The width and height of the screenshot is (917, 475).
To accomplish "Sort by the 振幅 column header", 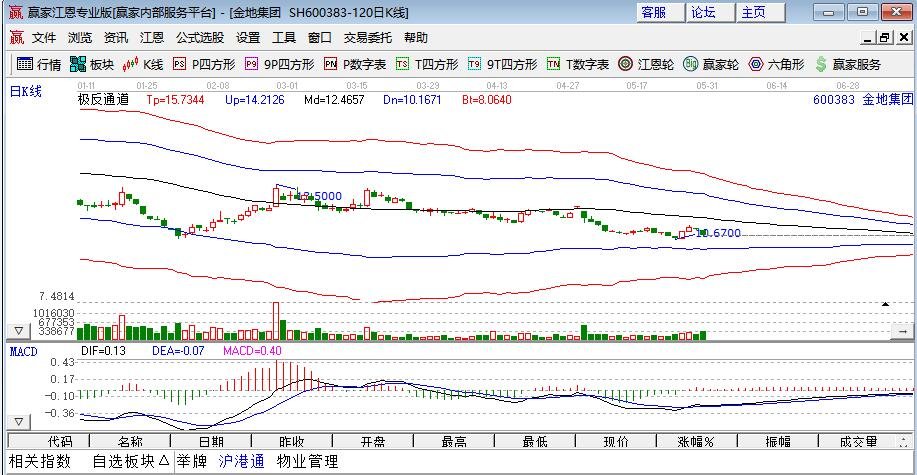I will point(778,442).
